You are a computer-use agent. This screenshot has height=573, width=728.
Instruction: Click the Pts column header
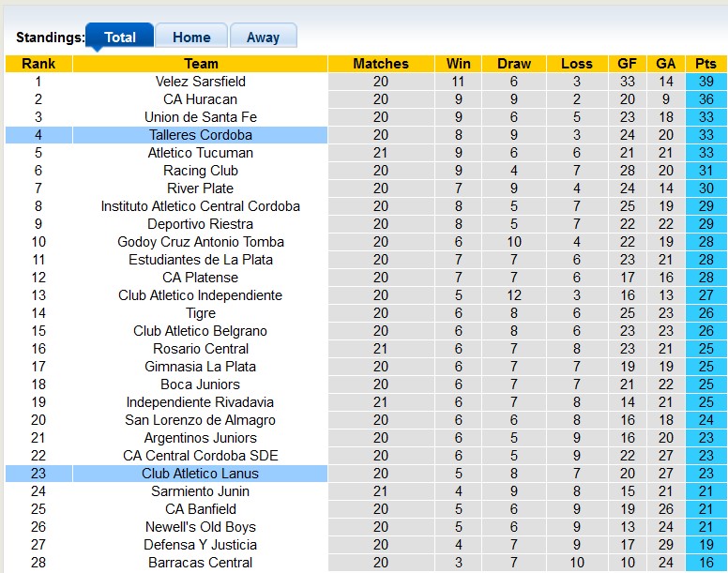(x=705, y=64)
